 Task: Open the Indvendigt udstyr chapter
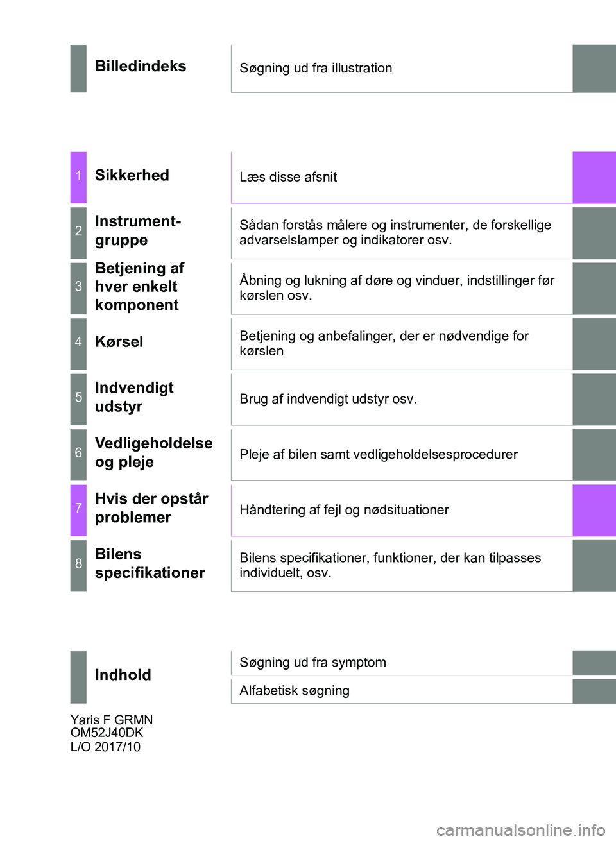134,397
